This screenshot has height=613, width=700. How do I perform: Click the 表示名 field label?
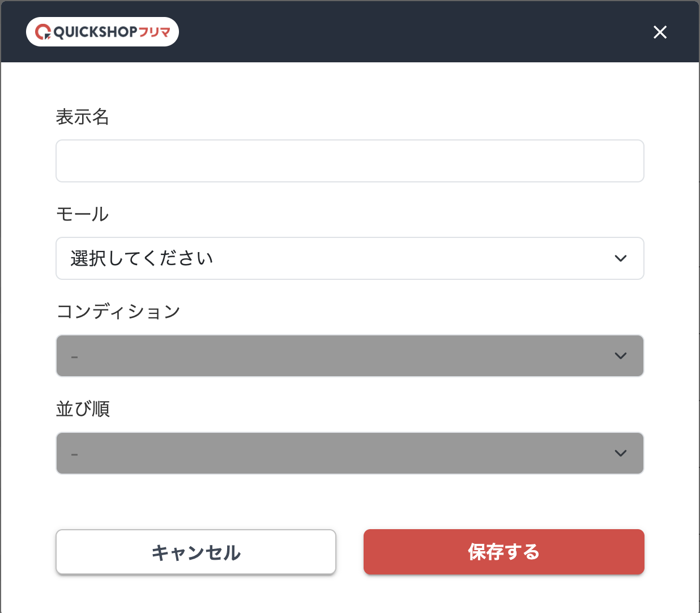click(82, 117)
